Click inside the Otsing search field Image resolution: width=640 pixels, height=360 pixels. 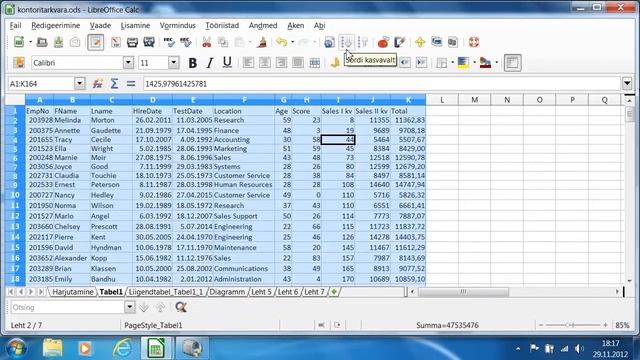click(67, 307)
